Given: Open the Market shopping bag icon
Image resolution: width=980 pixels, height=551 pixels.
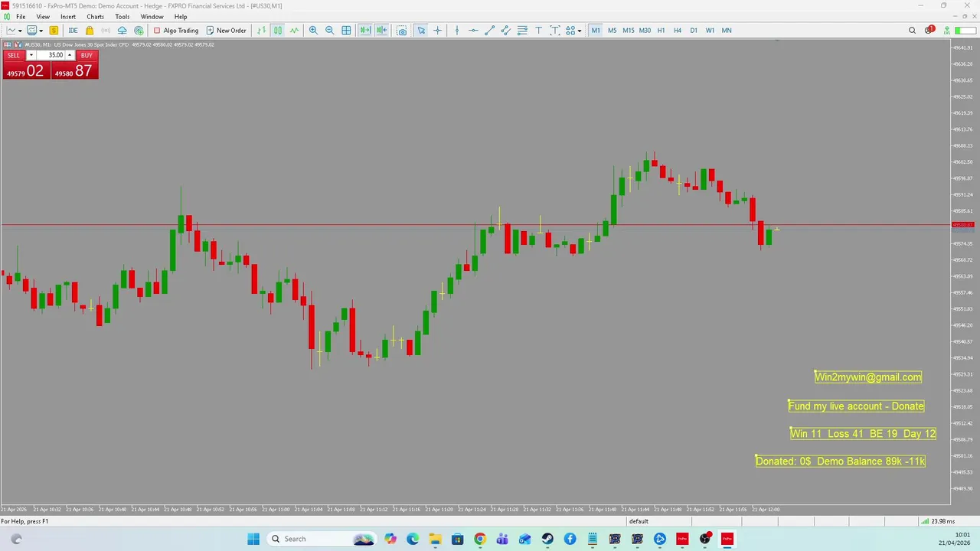Looking at the screenshot, I should (90, 31).
